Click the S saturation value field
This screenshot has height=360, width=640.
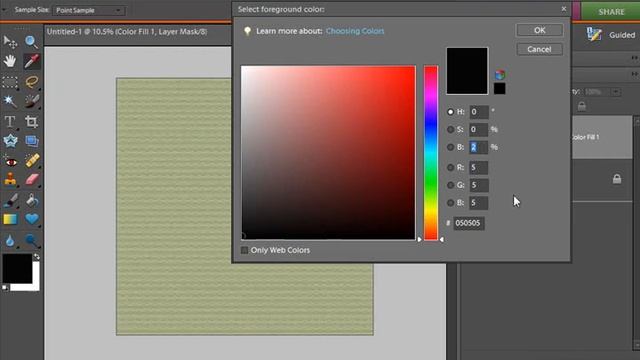[x=478, y=129]
